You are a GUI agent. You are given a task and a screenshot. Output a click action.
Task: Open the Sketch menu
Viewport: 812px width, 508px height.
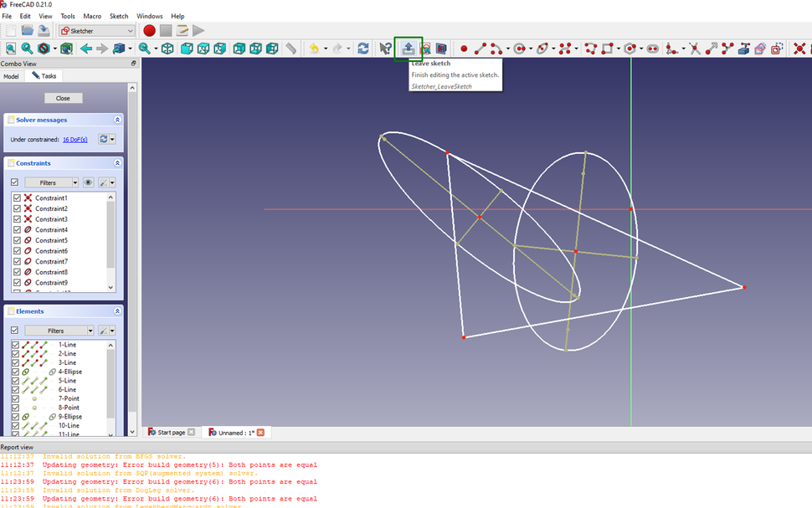pyautogui.click(x=119, y=16)
